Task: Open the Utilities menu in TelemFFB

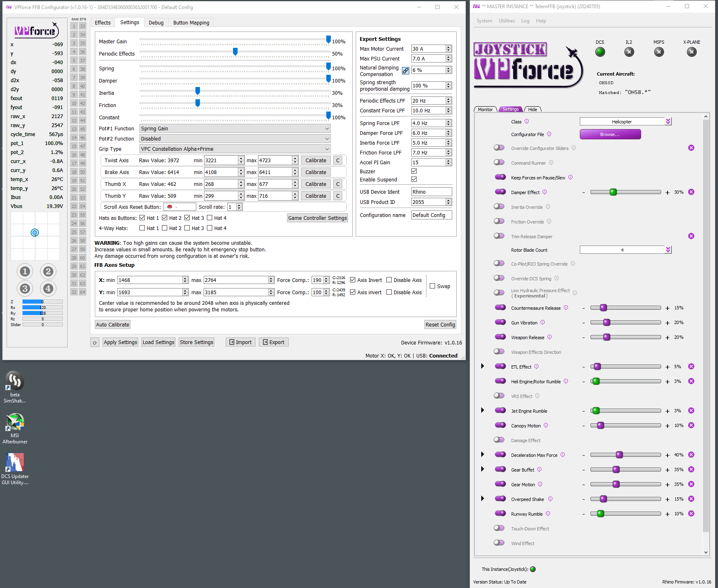Action: (x=507, y=20)
